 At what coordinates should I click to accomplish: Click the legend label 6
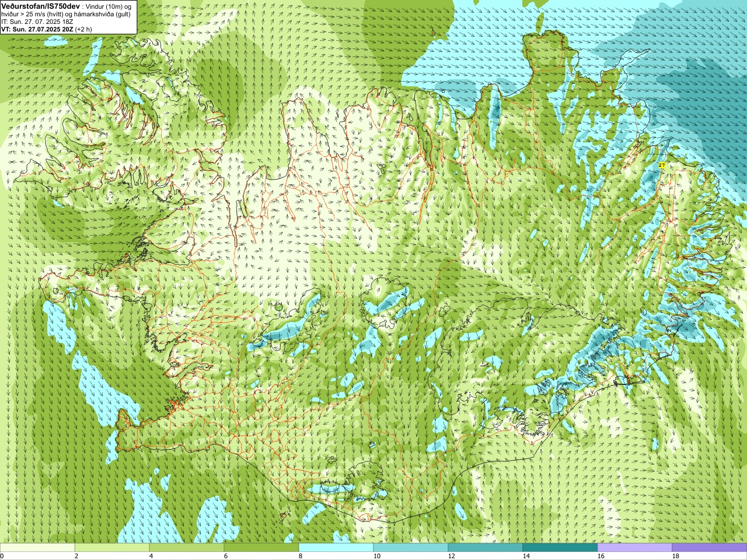pyautogui.click(x=226, y=556)
